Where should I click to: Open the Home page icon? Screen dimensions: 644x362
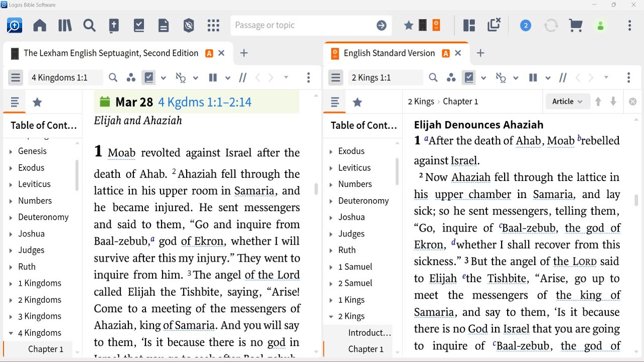click(40, 25)
